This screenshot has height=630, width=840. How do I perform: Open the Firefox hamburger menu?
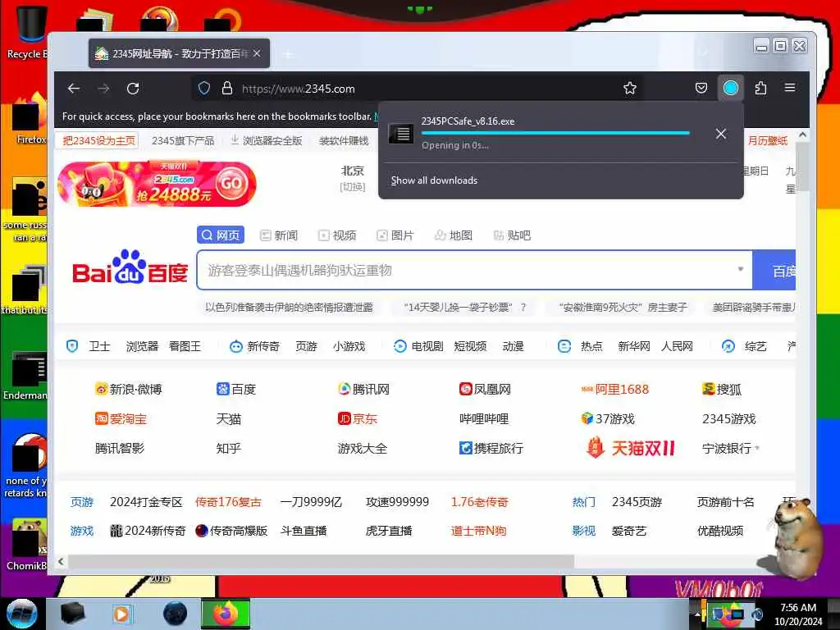(x=790, y=88)
